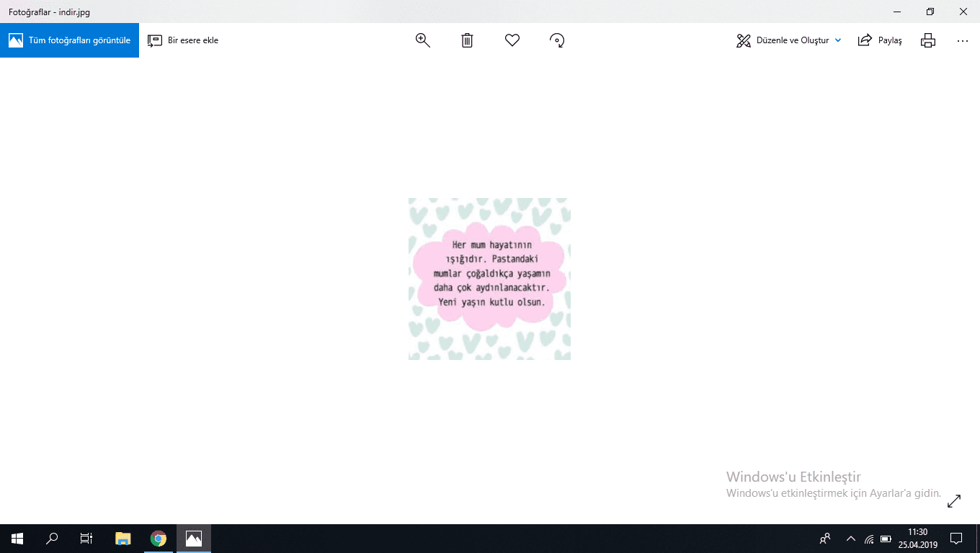Open File Explorer from taskbar
980x553 pixels.
[x=123, y=539]
